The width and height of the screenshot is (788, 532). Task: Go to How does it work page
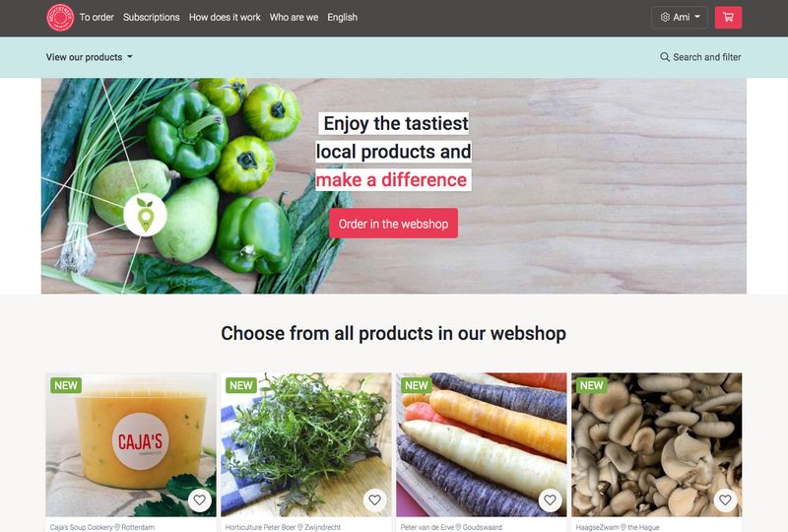225,17
